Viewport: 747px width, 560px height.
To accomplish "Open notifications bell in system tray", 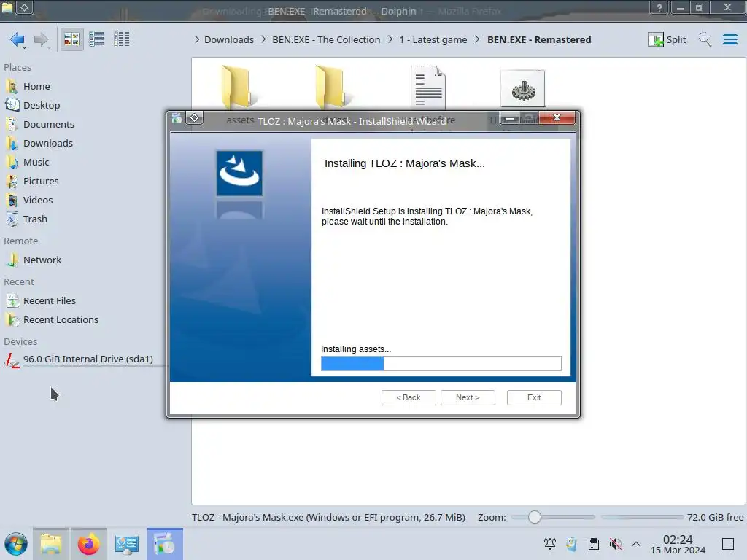I will (x=550, y=544).
